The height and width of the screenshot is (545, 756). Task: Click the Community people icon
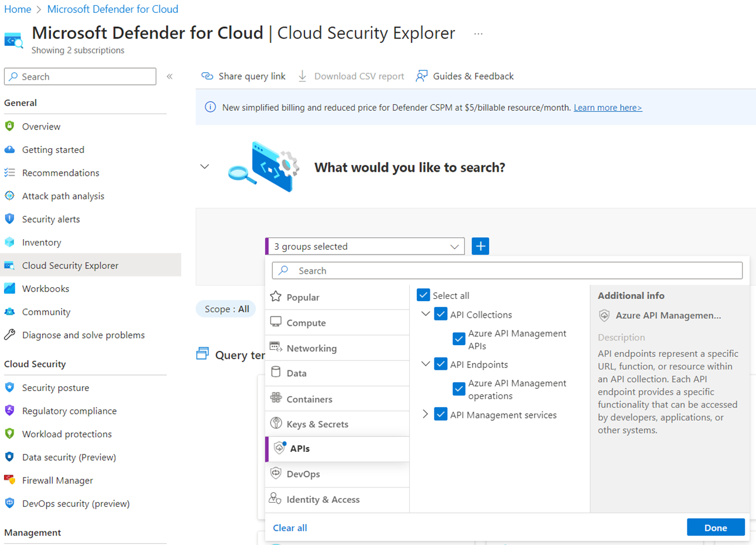(x=9, y=312)
